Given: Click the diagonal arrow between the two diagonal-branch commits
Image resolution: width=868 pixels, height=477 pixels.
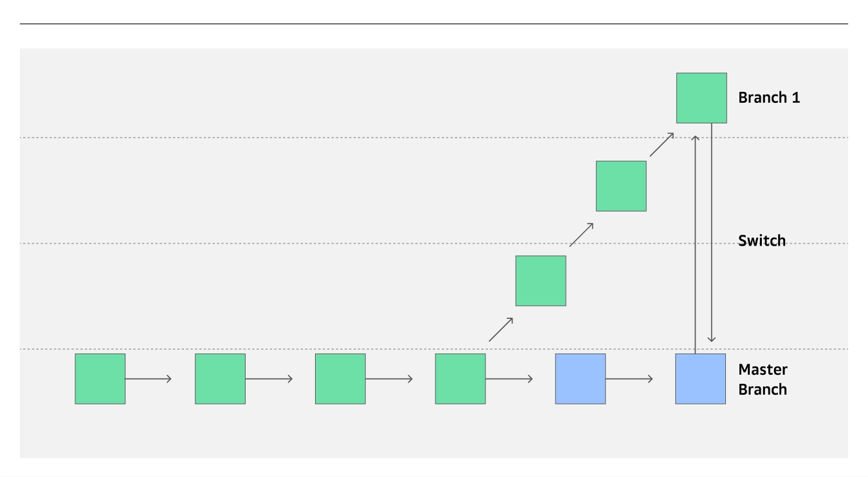Looking at the screenshot, I should [581, 235].
